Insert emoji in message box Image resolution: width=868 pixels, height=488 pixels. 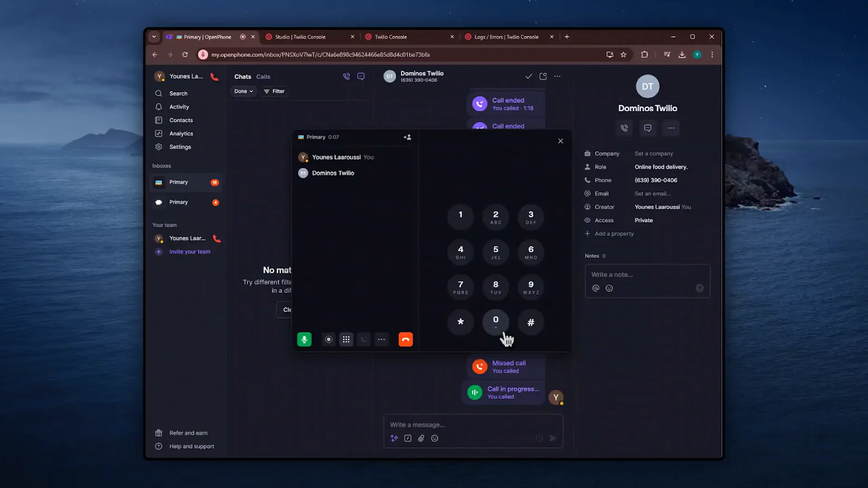435,438
